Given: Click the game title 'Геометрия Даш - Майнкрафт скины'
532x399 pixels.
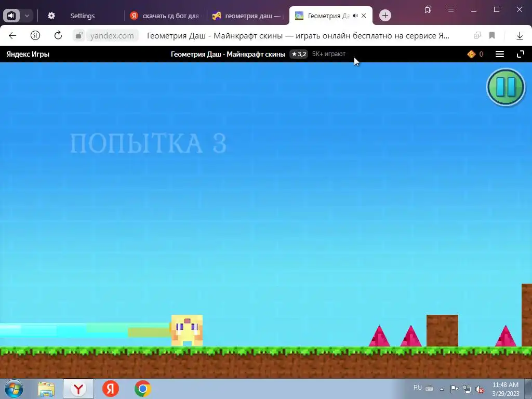Looking at the screenshot, I should 228,54.
